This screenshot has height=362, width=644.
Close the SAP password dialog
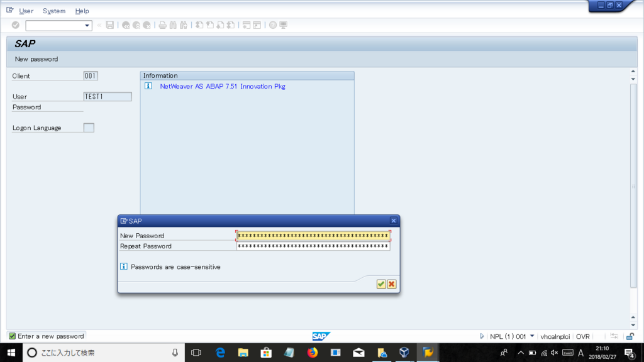(394, 221)
